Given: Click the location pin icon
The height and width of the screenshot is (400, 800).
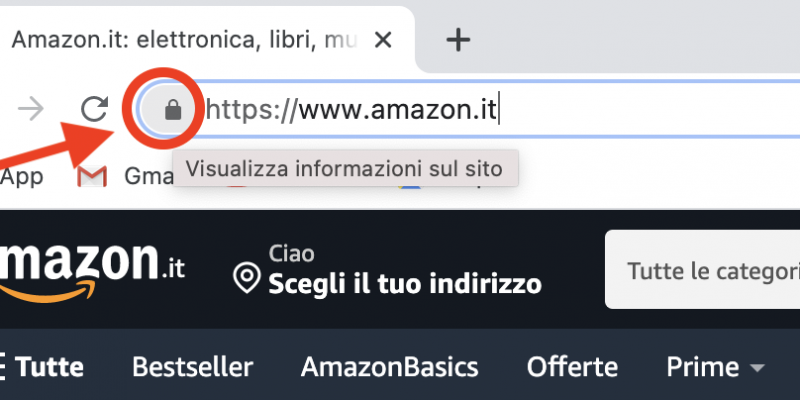Looking at the screenshot, I should (x=246, y=277).
